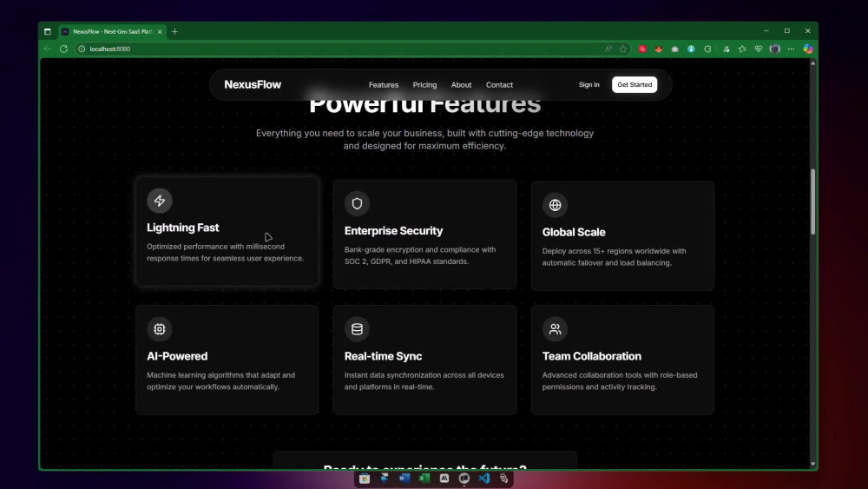The image size is (868, 489).
Task: Click the globe icon on Global Scale card
Action: [x=555, y=205]
